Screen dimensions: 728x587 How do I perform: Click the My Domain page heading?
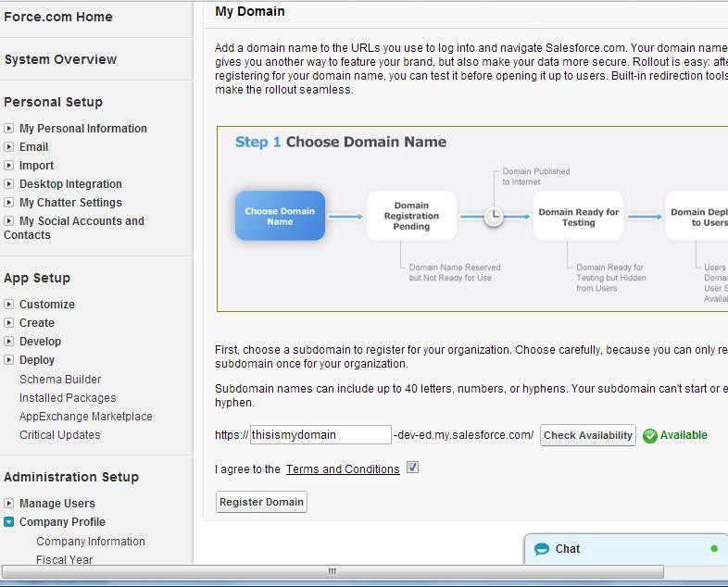point(250,11)
